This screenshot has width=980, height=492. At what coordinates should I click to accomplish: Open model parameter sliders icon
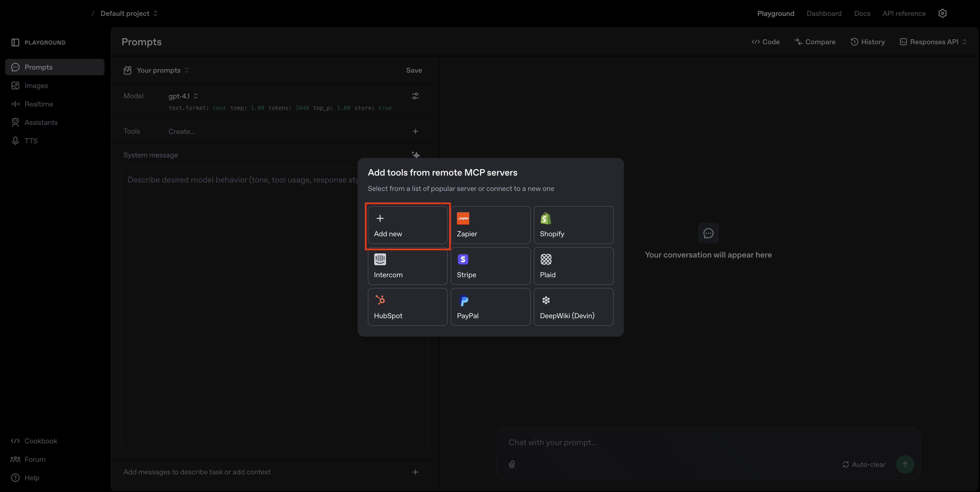coord(415,96)
